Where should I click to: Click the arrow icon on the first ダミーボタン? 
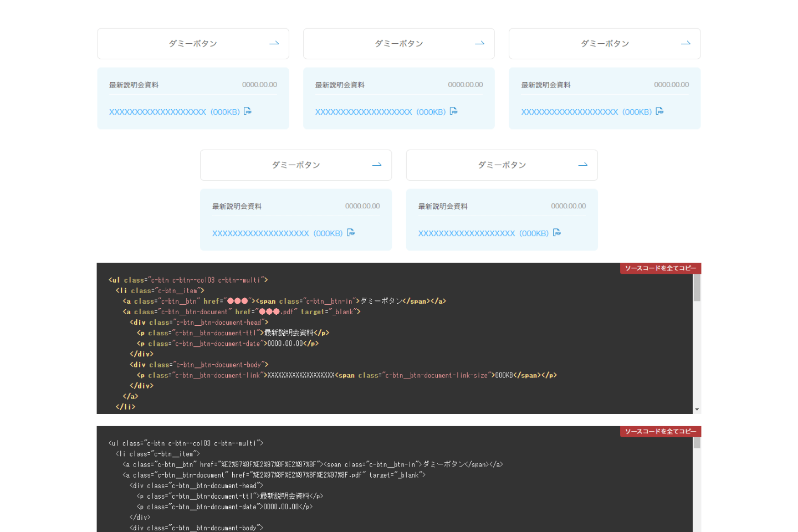(274, 43)
